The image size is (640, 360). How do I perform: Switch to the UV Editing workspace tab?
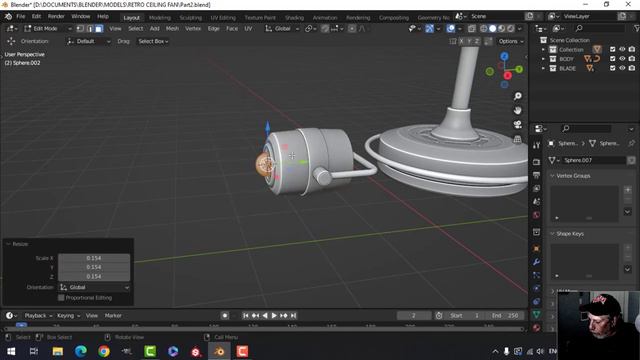[x=223, y=18]
